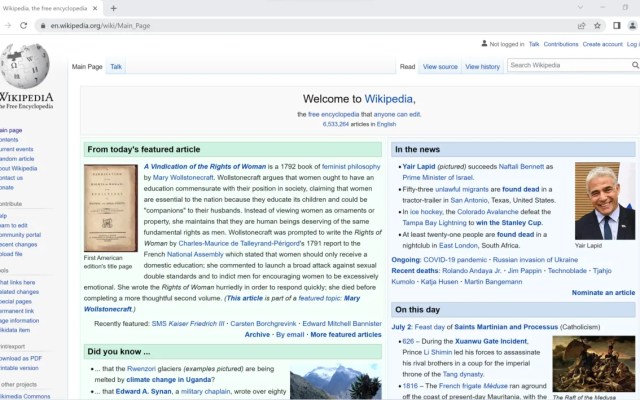The height and width of the screenshot is (400, 640).
Task: Click the share page icon
Action: click(582, 26)
